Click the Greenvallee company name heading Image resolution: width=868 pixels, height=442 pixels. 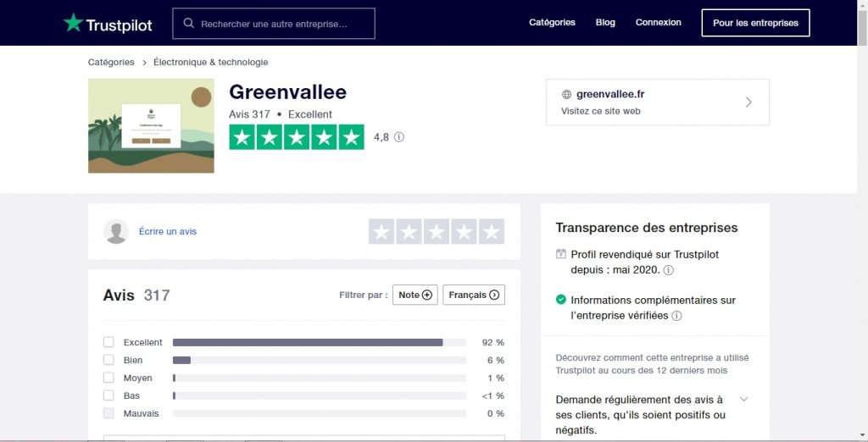pyautogui.click(x=288, y=91)
